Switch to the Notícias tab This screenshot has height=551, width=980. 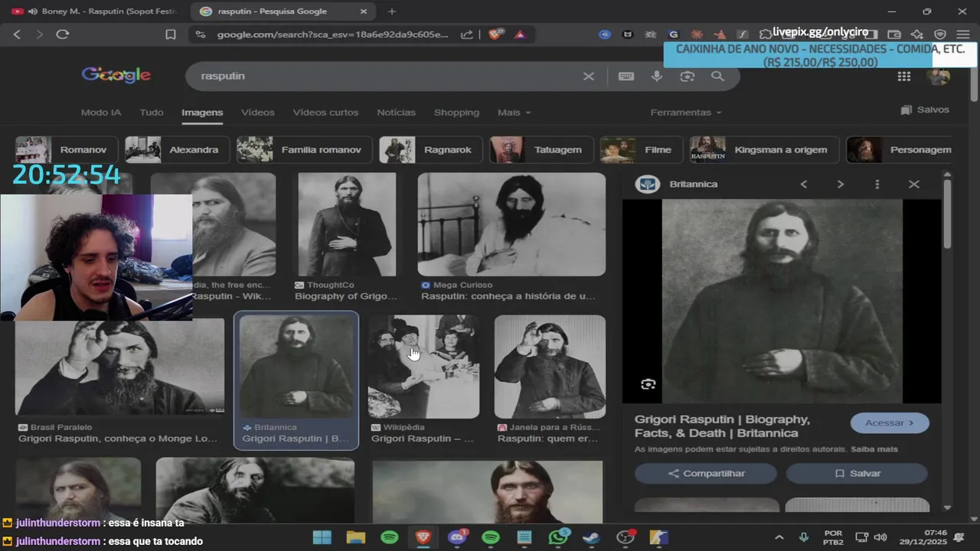(x=396, y=112)
